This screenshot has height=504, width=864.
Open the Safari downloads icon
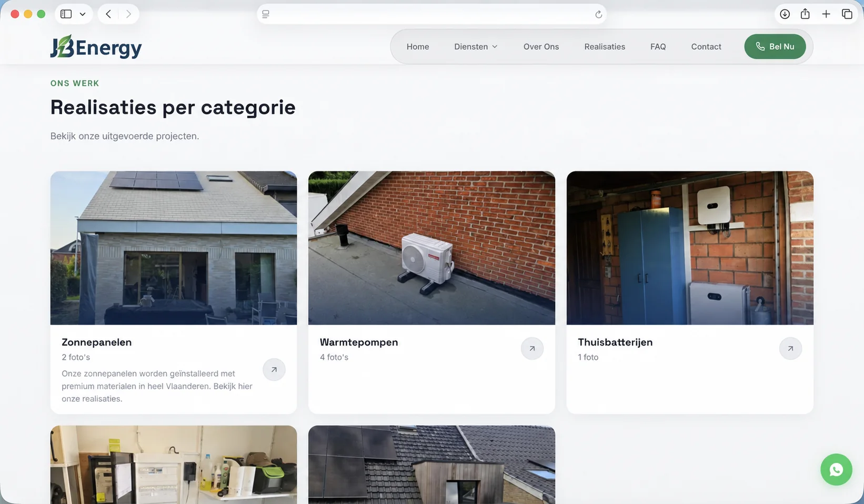pos(785,14)
